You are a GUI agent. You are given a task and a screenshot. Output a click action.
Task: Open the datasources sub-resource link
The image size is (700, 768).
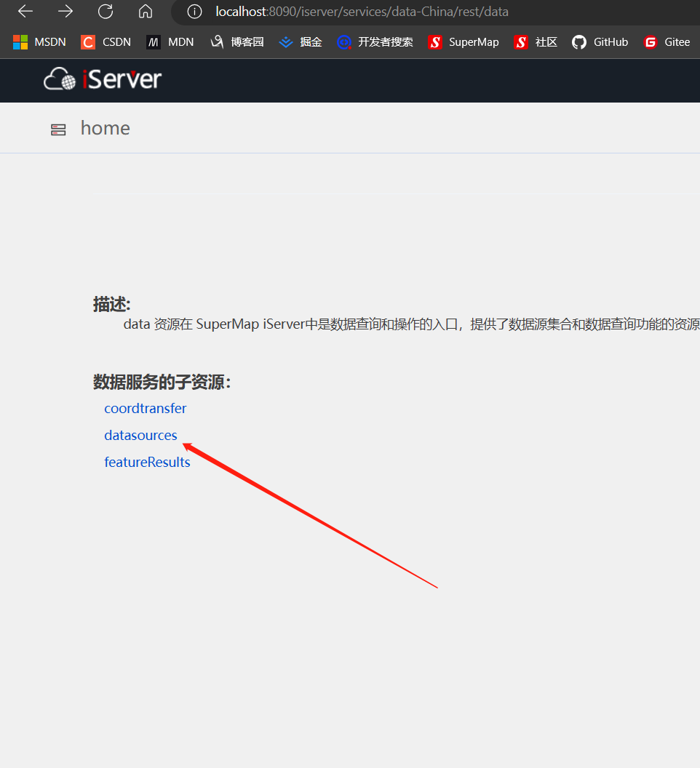point(140,436)
